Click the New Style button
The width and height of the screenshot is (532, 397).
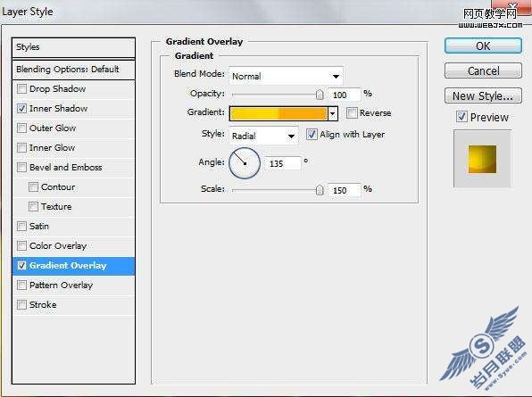pos(483,96)
